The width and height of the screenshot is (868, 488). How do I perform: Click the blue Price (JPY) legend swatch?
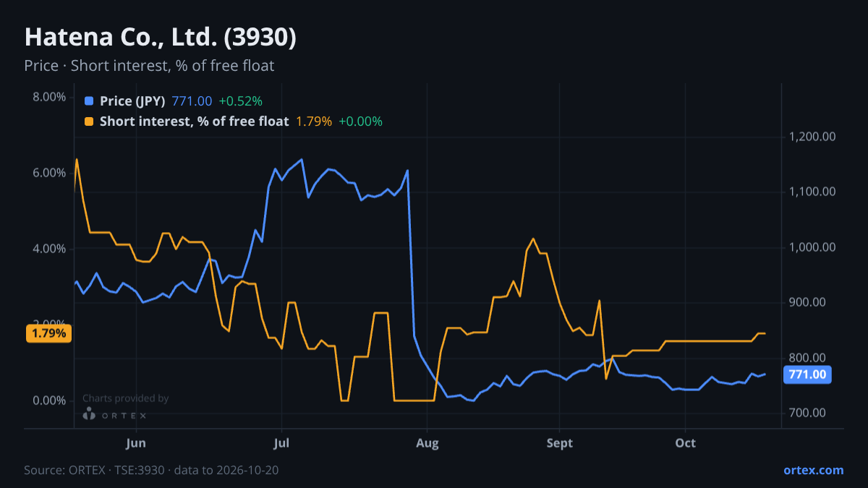[89, 101]
